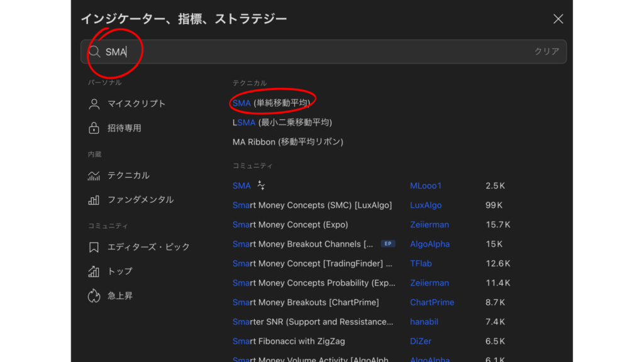
Task: Click the flame icon beside 急上昇
Action: 94,295
